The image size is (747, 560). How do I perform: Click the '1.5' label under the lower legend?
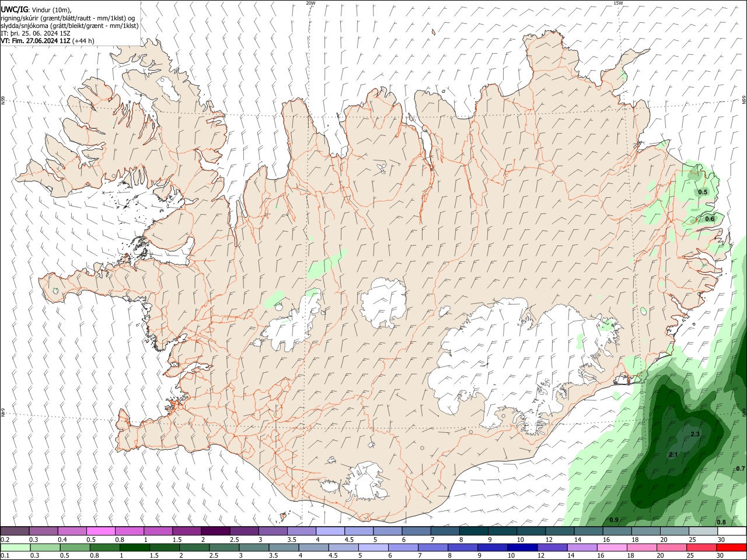(x=155, y=556)
